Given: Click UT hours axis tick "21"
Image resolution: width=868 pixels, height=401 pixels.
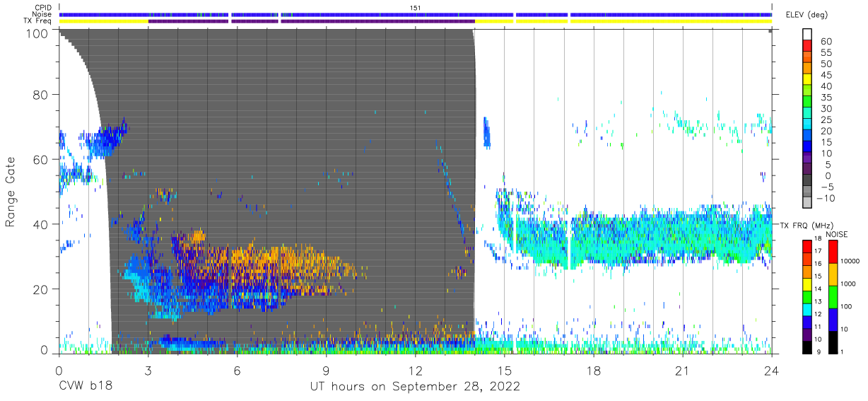Looking at the screenshot, I should (682, 371).
